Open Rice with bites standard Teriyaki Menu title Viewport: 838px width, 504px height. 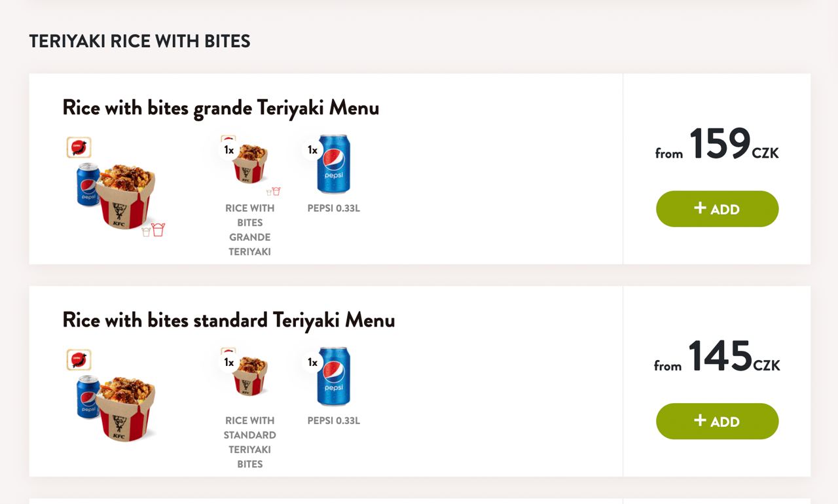[x=228, y=319]
